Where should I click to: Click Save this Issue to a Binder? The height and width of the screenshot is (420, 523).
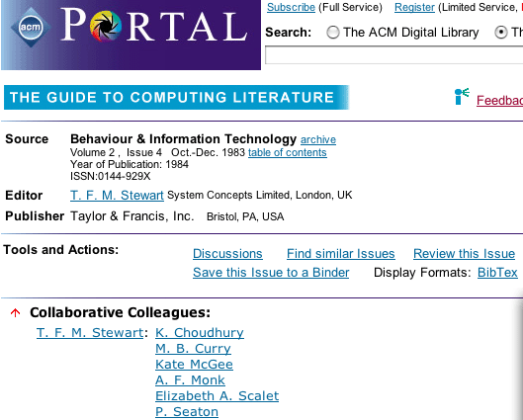tap(271, 273)
